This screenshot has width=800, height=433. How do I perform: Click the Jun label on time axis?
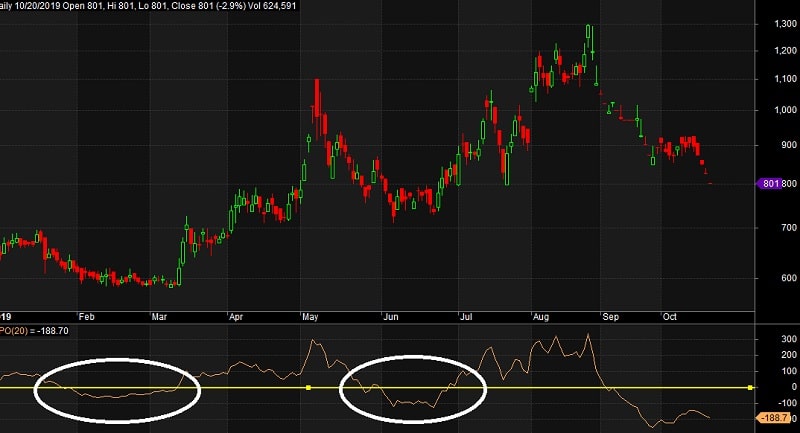(391, 317)
